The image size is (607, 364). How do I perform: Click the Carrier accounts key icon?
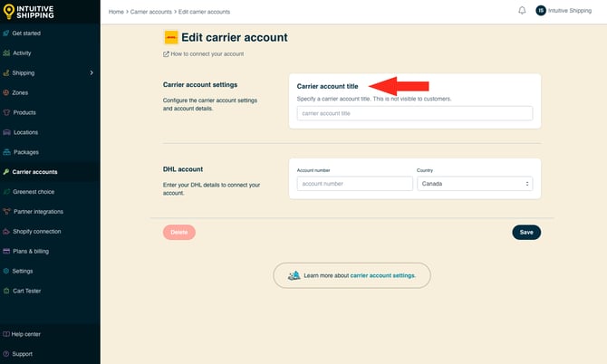[x=5, y=172]
